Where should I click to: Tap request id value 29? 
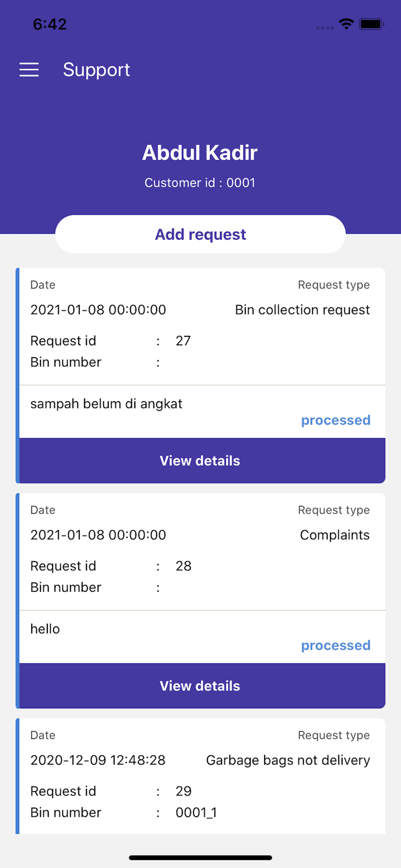[x=184, y=791]
